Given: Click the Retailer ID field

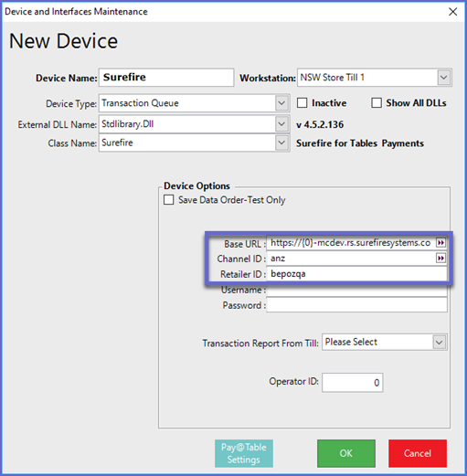Looking at the screenshot, I should click(357, 274).
